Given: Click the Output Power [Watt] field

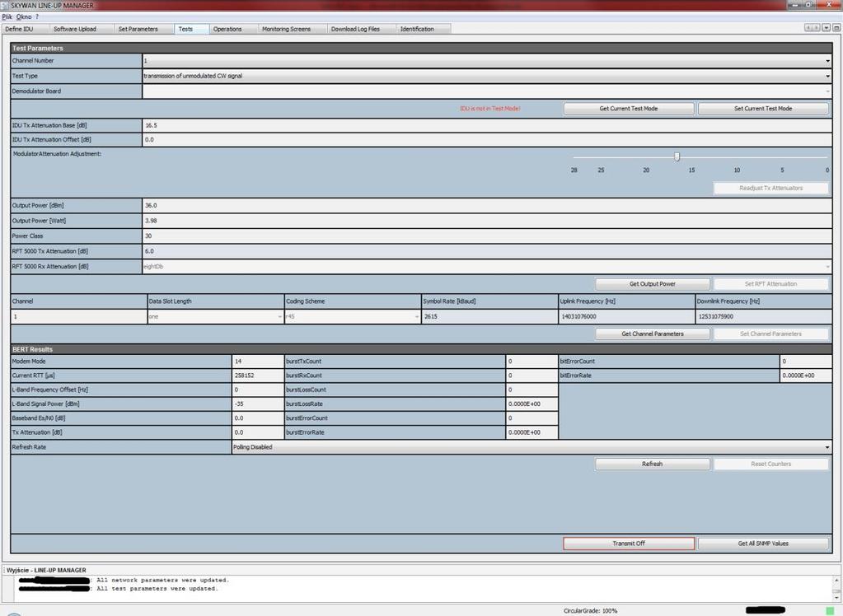Looking at the screenshot, I should 487,221.
